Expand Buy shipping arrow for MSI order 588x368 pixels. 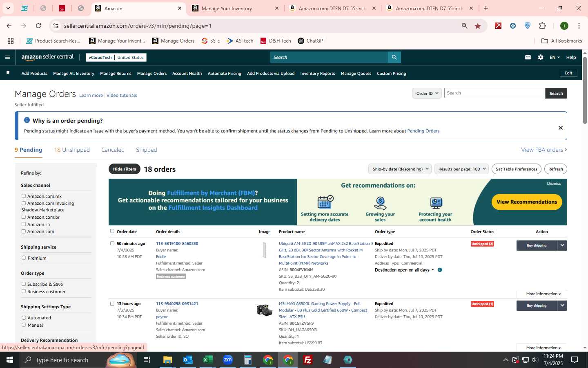point(562,305)
